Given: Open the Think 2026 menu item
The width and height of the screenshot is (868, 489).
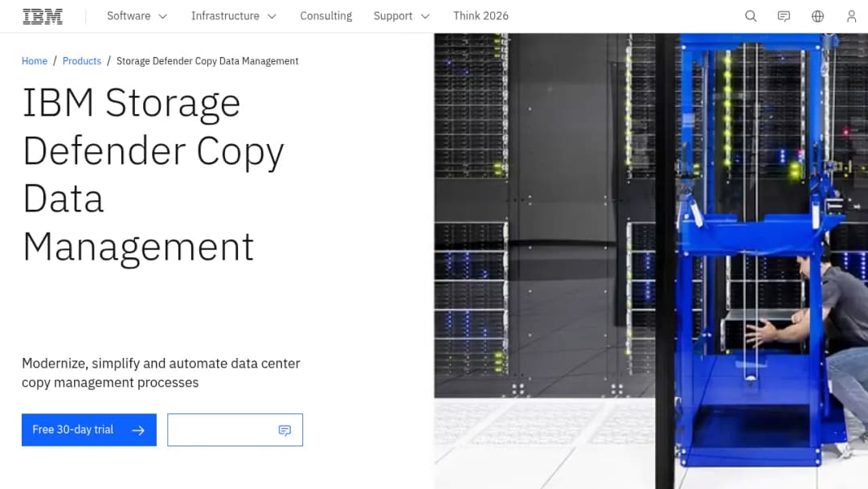Looking at the screenshot, I should point(481,16).
